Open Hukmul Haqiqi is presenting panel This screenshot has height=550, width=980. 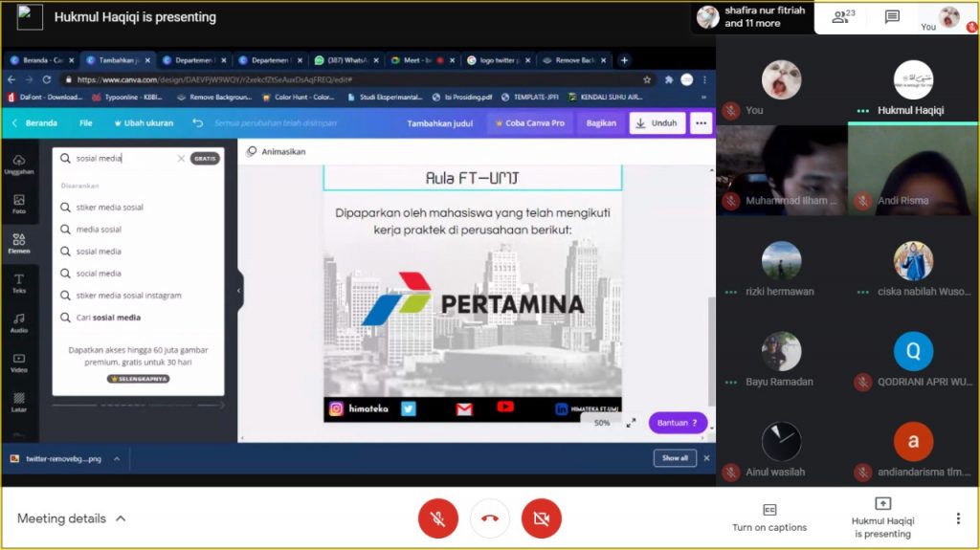pyautogui.click(x=882, y=518)
